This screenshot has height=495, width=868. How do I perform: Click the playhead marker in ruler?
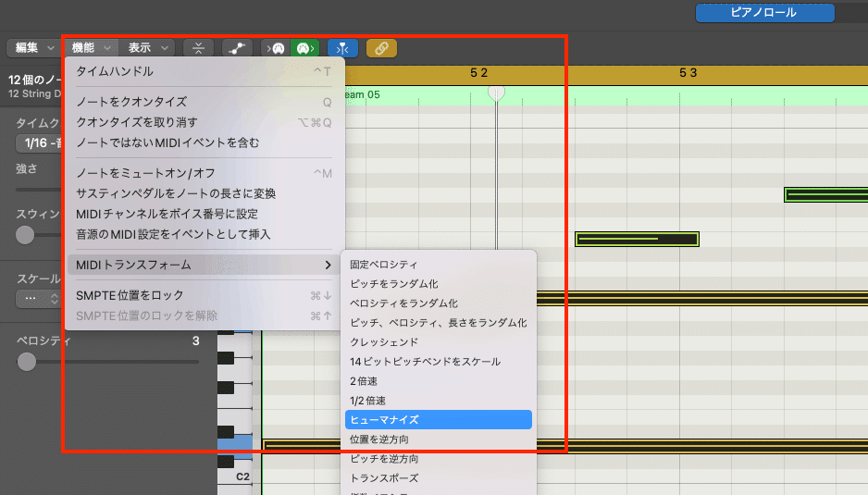point(496,93)
